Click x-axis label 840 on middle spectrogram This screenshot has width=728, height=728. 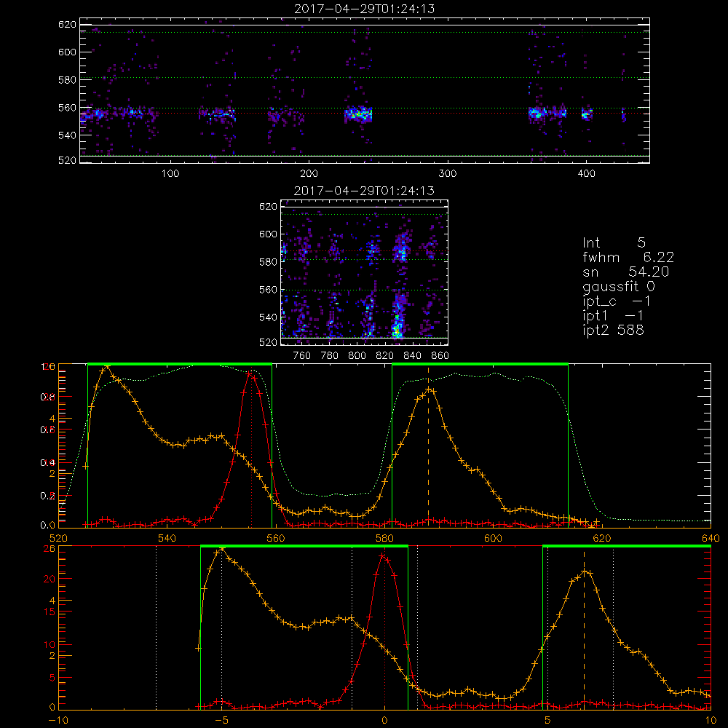click(x=412, y=356)
